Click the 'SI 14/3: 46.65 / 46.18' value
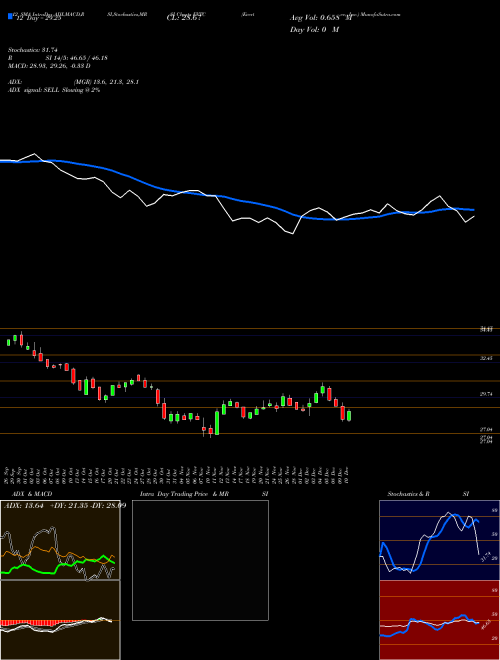 77,58
